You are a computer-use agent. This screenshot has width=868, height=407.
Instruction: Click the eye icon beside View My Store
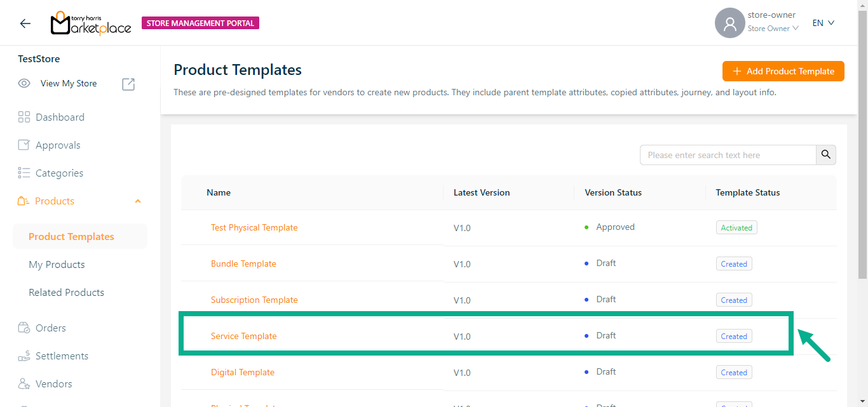[x=24, y=83]
